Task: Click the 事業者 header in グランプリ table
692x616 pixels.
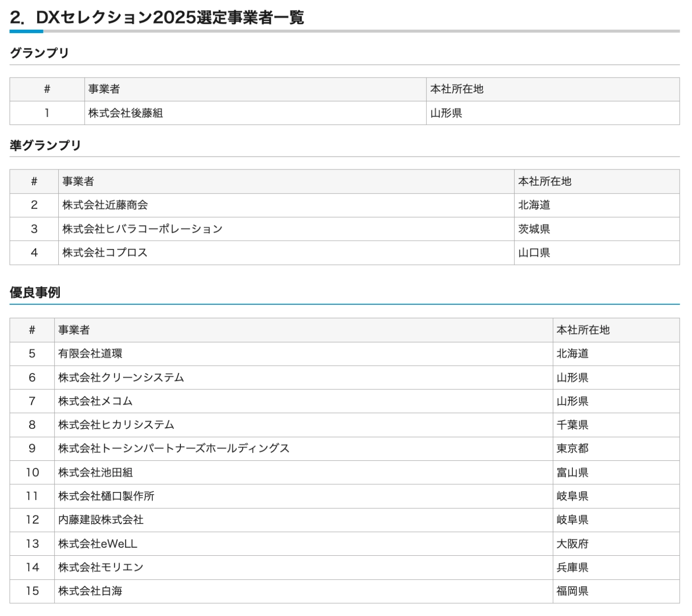Action: 255,89
